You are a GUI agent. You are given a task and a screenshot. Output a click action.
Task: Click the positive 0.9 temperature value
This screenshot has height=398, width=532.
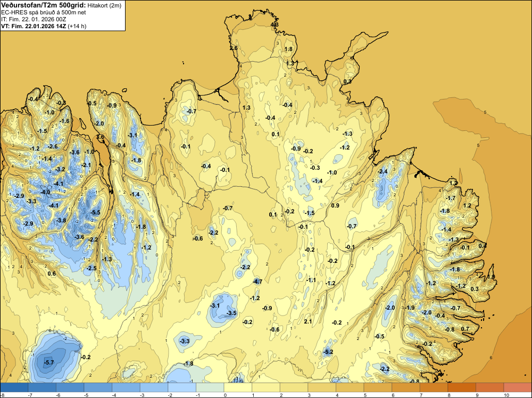[335, 205]
